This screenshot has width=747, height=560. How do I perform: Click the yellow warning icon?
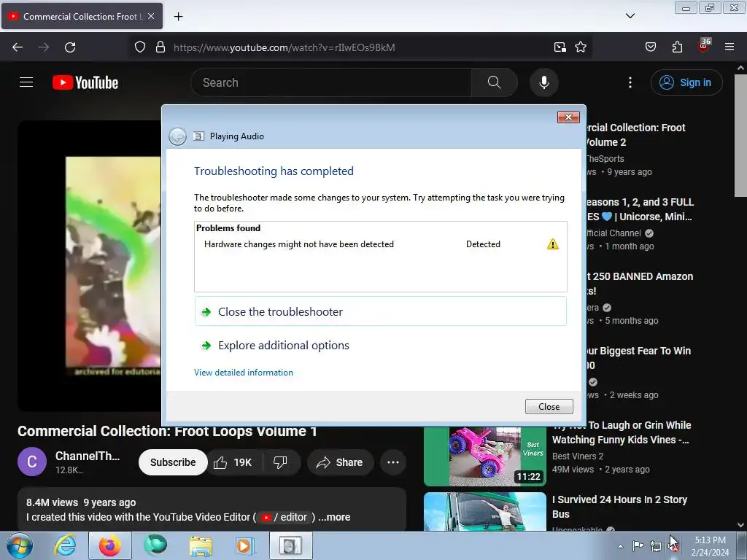(553, 244)
